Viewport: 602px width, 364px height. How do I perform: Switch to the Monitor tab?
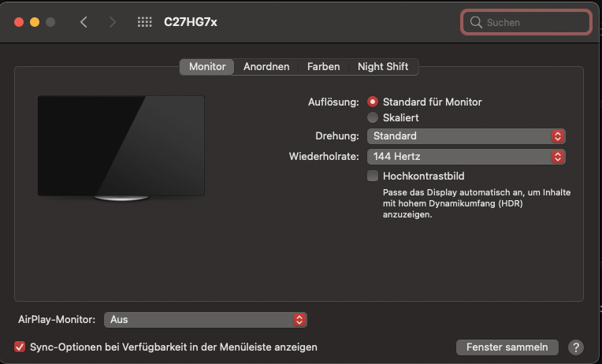(x=207, y=67)
